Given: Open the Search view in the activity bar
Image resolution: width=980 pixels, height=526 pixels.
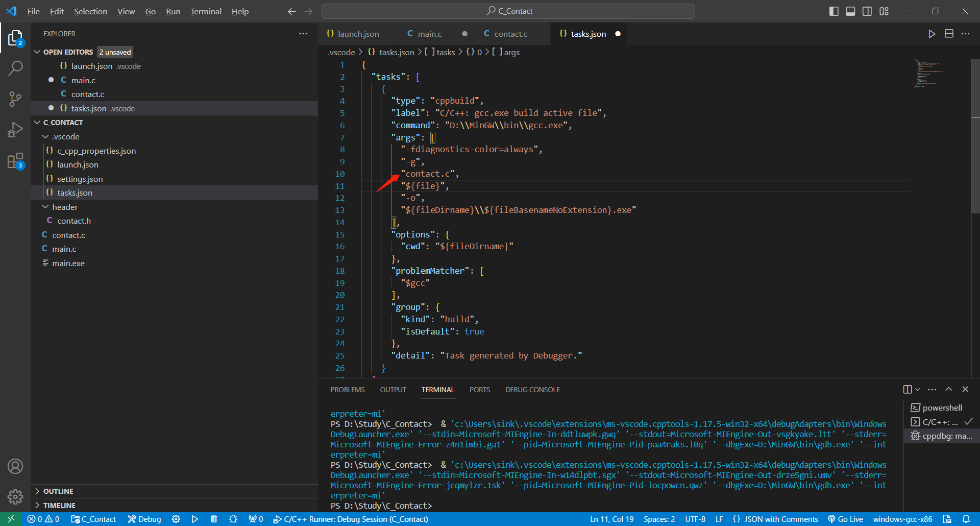Looking at the screenshot, I should [15, 67].
